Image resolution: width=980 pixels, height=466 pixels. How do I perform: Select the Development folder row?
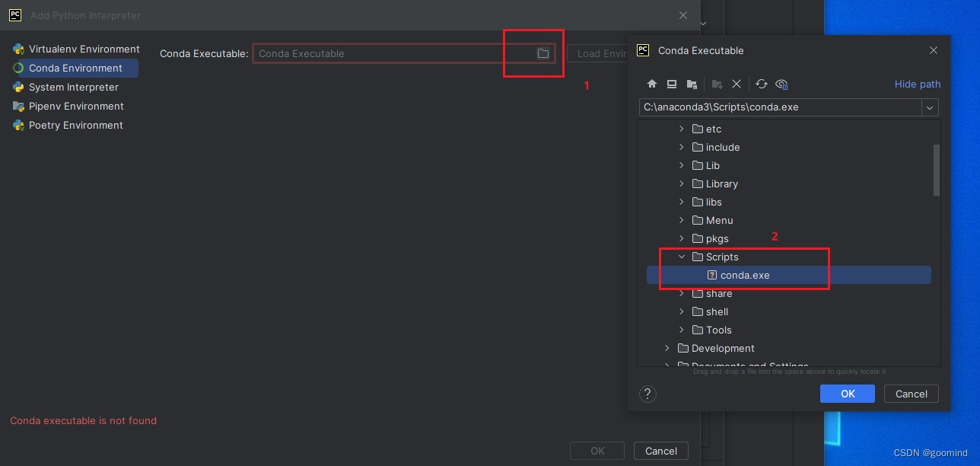[x=789, y=348]
